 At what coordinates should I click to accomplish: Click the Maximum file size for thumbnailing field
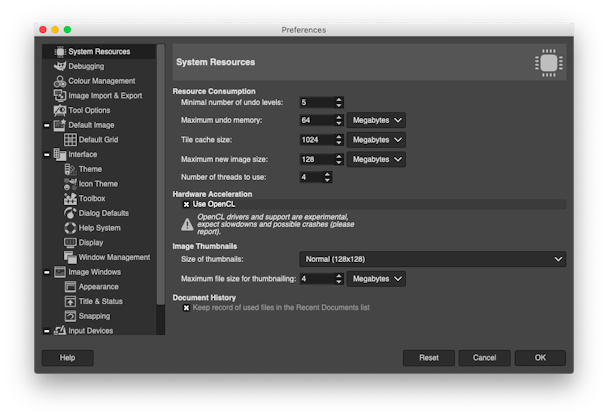click(317, 279)
